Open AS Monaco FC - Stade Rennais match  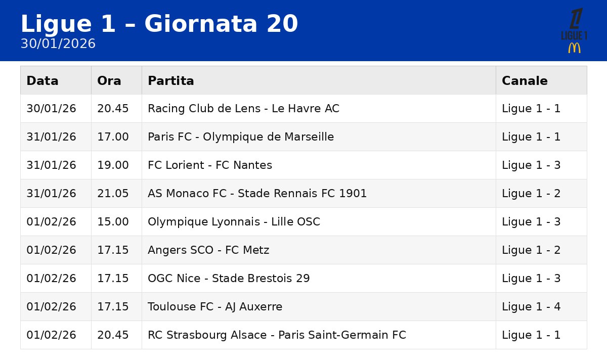pos(303,194)
